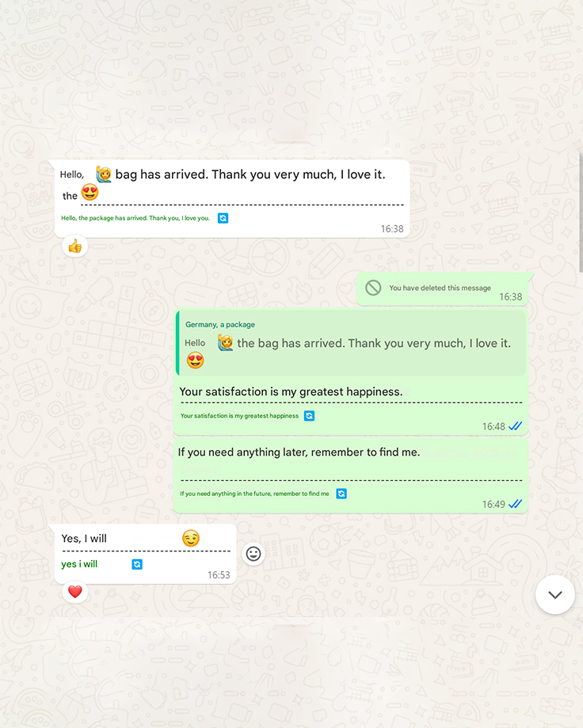Click translate icon after 'remember to find me'
The width and height of the screenshot is (583, 728).
point(341,494)
